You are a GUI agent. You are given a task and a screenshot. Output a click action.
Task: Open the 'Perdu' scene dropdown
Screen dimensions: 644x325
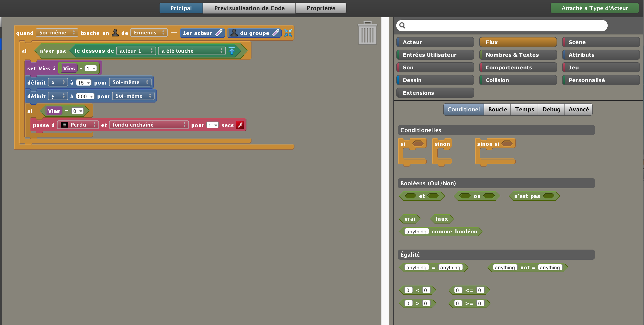[x=78, y=125]
